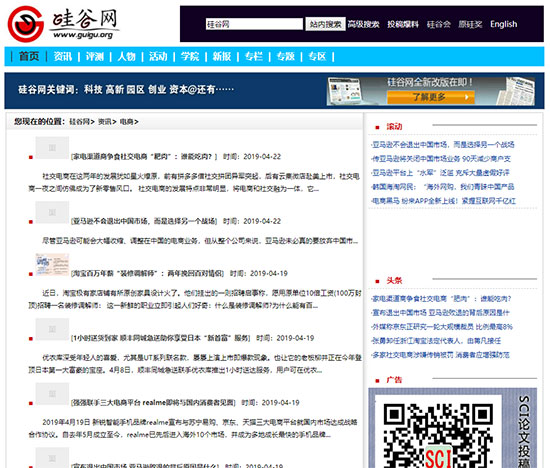This screenshot has height=468, width=550.
Task: Click placeholder thumbnail of main-list 亚马逊不会退出 article
Action: pos(52,213)
